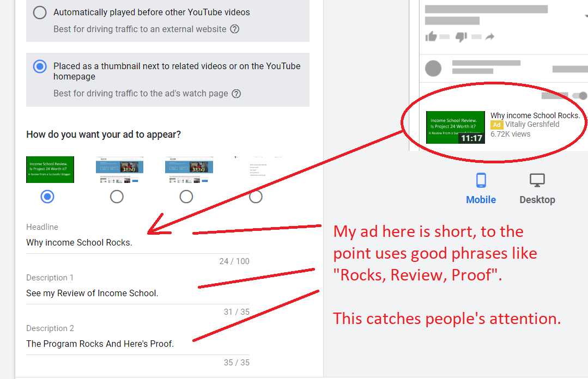Open help for external website traffic option

pos(235,29)
